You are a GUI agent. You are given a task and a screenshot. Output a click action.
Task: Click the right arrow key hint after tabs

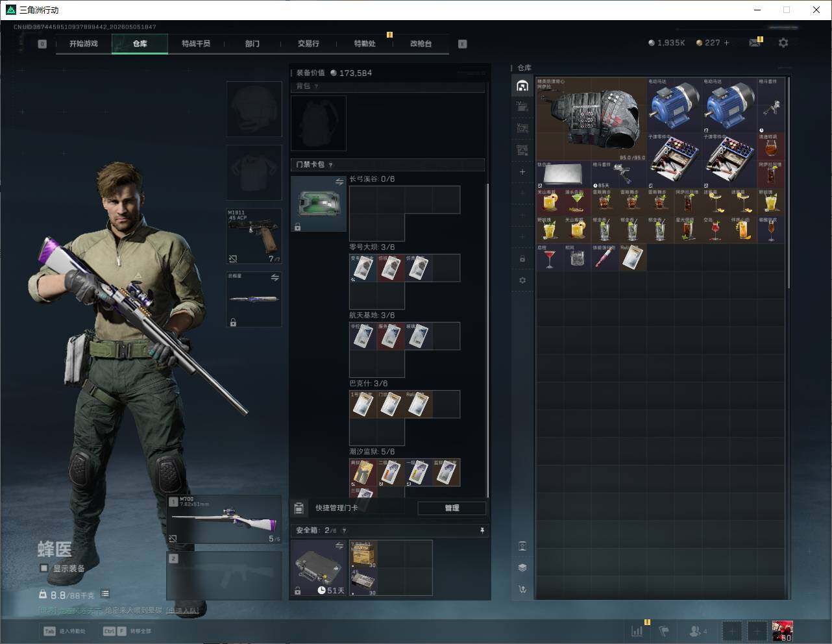[463, 43]
